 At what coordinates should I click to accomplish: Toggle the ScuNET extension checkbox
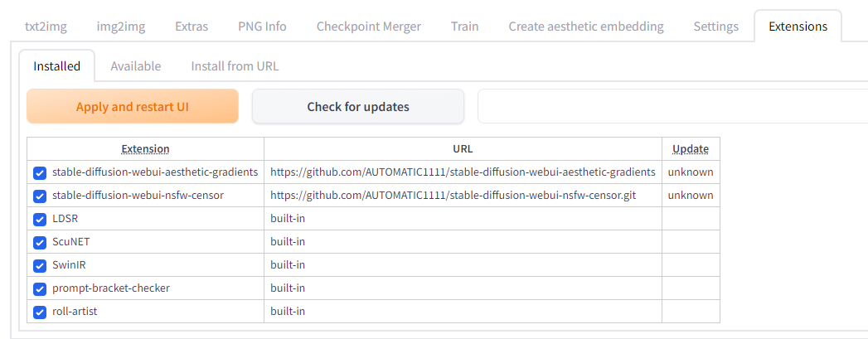(x=40, y=242)
